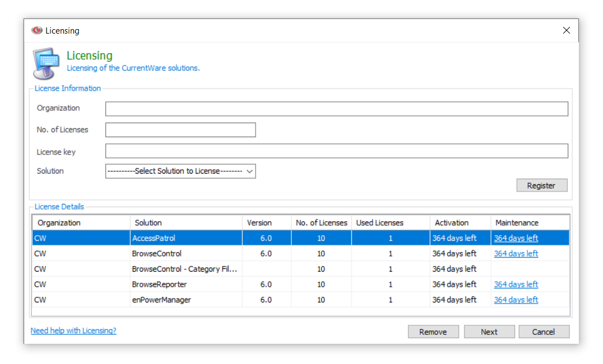Viewport: 603px width, 364px height.
Task: Click license count 10 in Category Filtering row
Action: (x=321, y=269)
